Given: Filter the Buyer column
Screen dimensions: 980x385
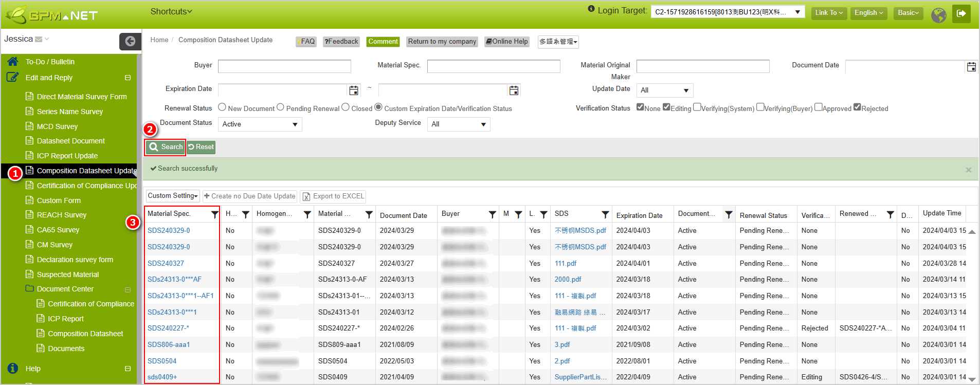Looking at the screenshot, I should (x=492, y=215).
